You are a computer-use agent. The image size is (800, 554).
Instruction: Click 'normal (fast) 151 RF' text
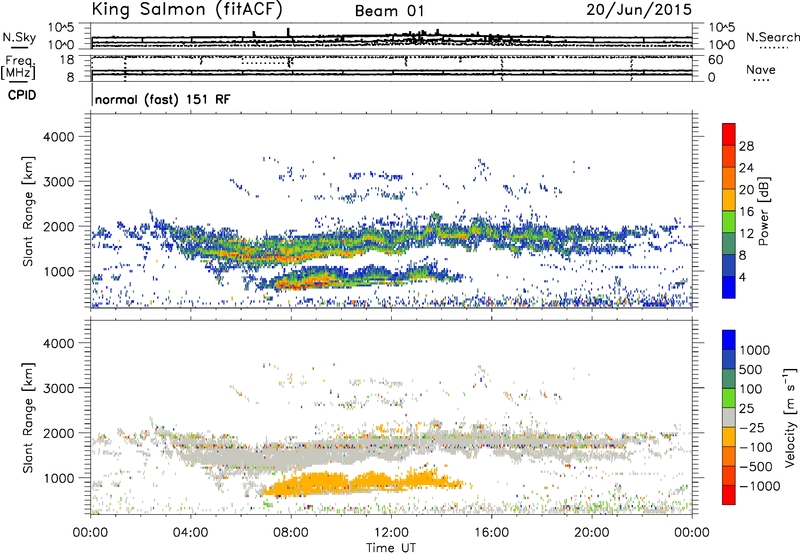point(162,99)
